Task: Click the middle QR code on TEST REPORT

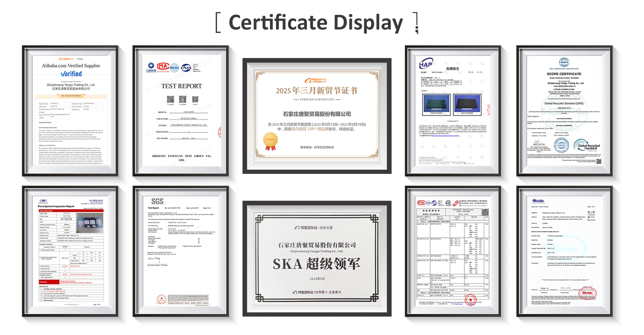Action: (182, 99)
